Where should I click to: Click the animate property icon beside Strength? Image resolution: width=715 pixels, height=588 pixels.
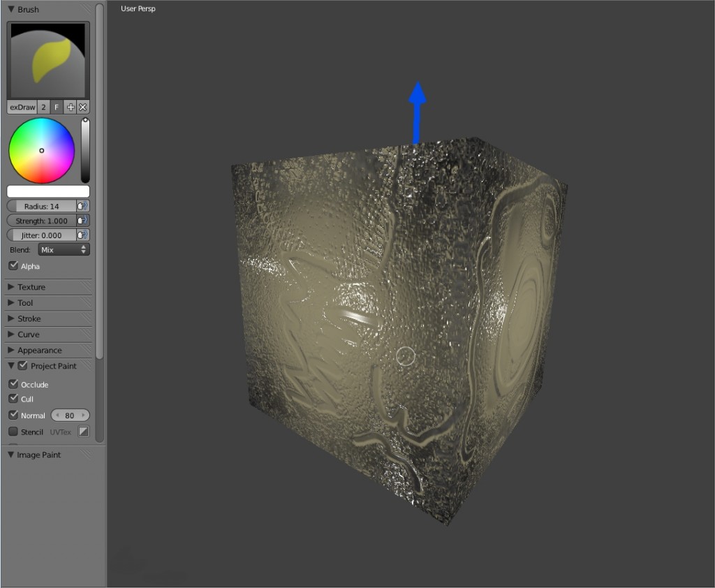point(84,220)
